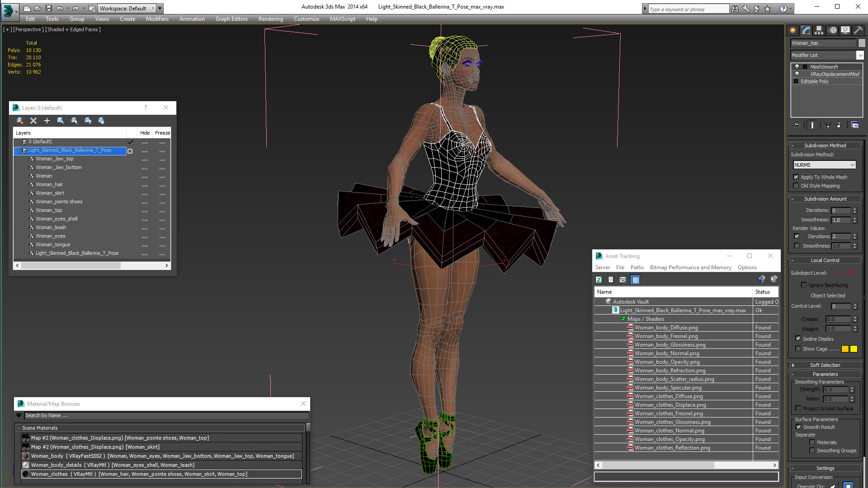Click Freeze column header in Layer dialog
868x488 pixels.
coord(162,133)
